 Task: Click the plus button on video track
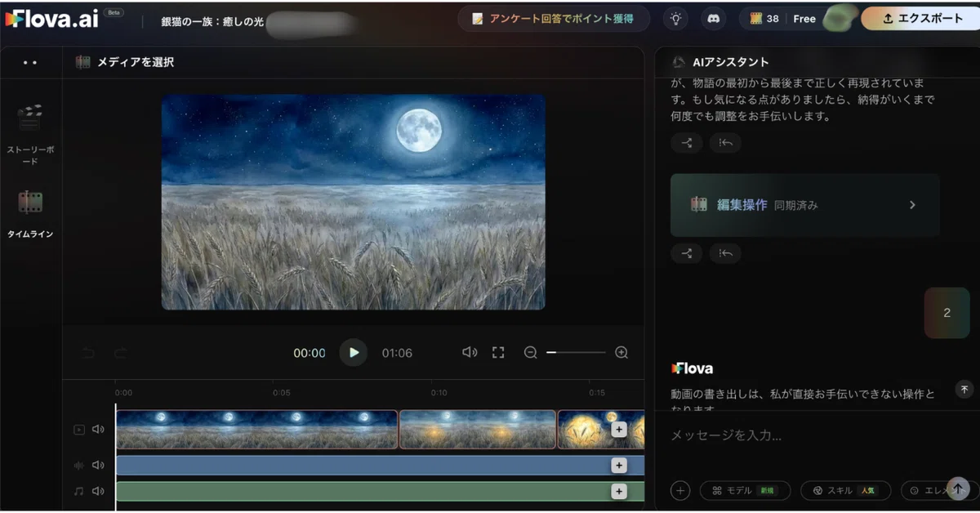[619, 430]
